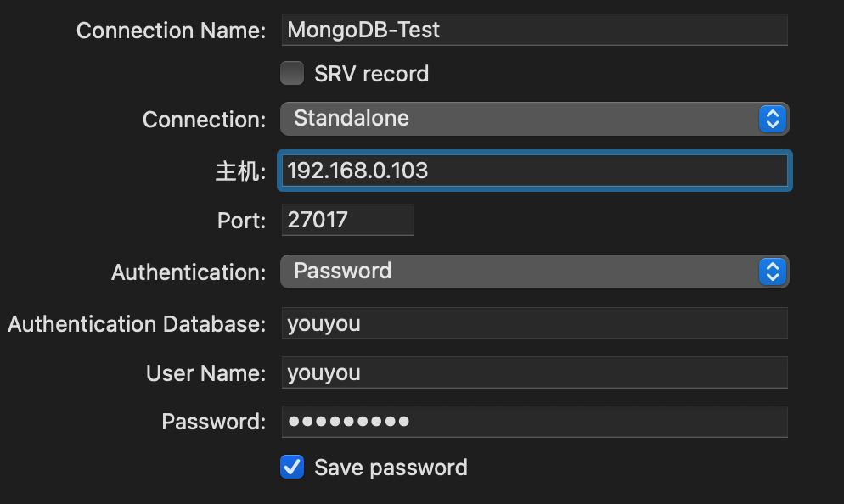
Task: Click the "Save password" text label
Action: tap(391, 468)
